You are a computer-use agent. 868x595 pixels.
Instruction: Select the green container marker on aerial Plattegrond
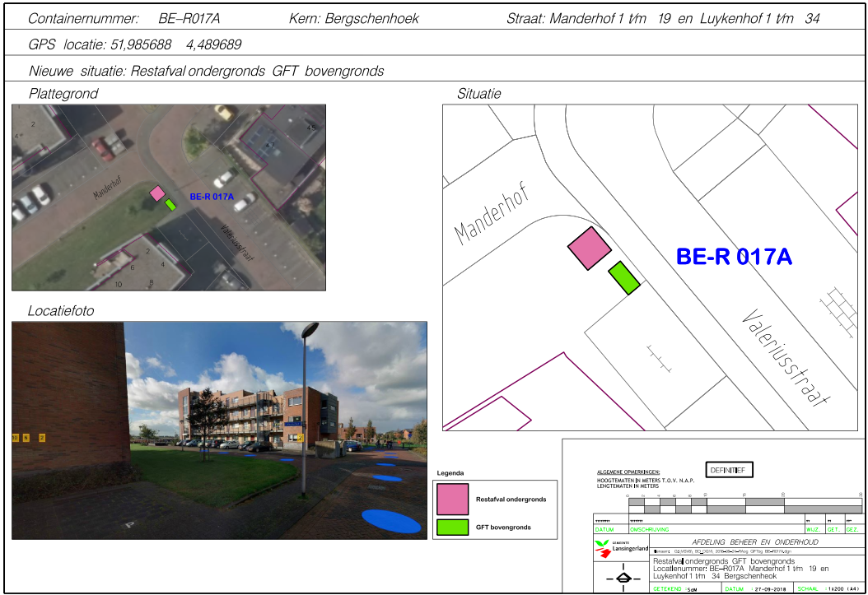(x=170, y=204)
